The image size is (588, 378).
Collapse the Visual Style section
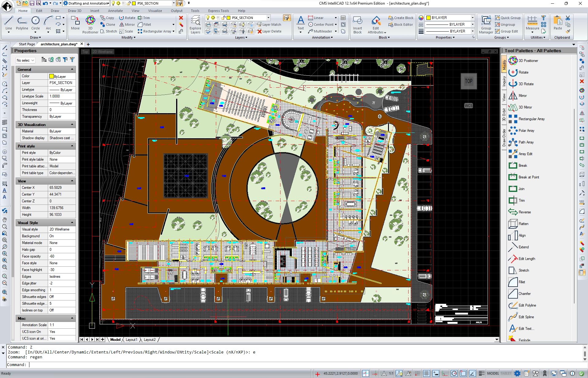[x=72, y=223]
